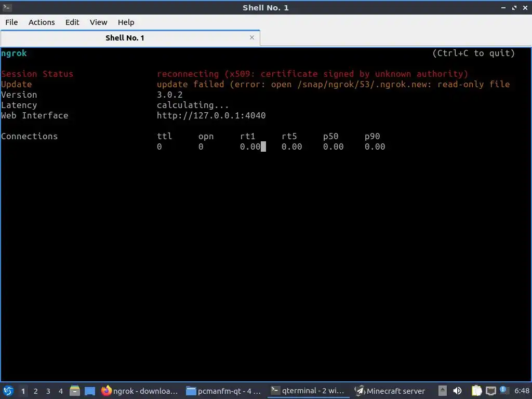The image size is (532, 399).
Task: Click the Firefox icon in taskbar
Action: [x=106, y=391]
